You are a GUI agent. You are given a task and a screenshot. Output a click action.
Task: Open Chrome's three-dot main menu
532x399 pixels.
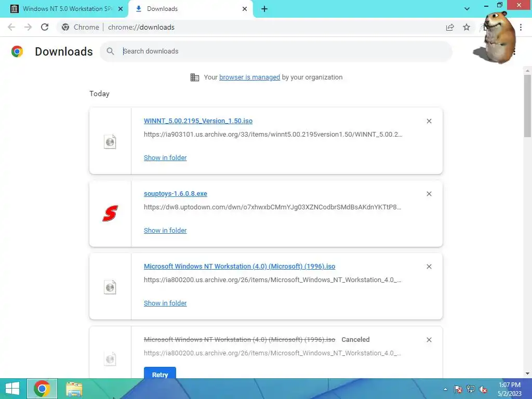(521, 27)
